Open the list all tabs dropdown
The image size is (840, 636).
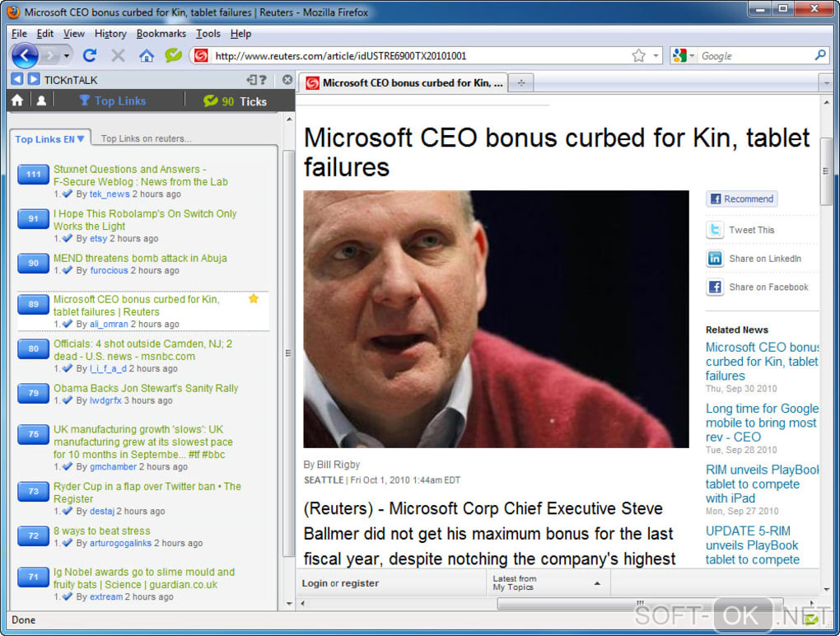[x=826, y=83]
